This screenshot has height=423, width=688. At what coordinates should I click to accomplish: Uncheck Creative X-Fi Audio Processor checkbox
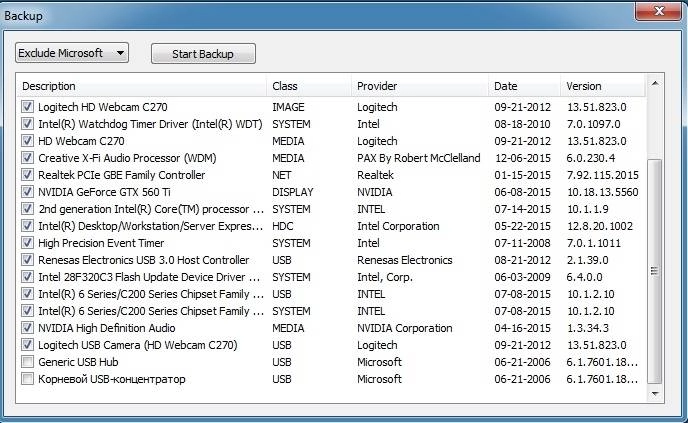tap(27, 158)
